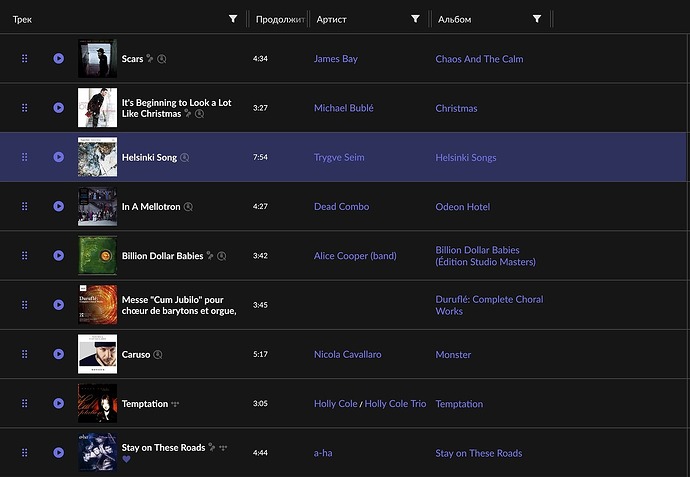Open the filter for the Трек column
The width and height of the screenshot is (690, 477).
(x=233, y=19)
